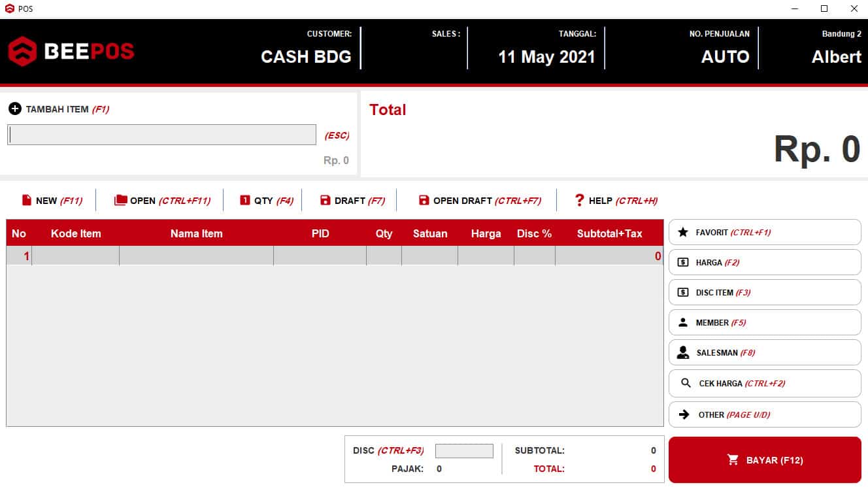Select QTY (F4) toolbar option
The width and height of the screenshot is (868, 487).
(x=267, y=201)
